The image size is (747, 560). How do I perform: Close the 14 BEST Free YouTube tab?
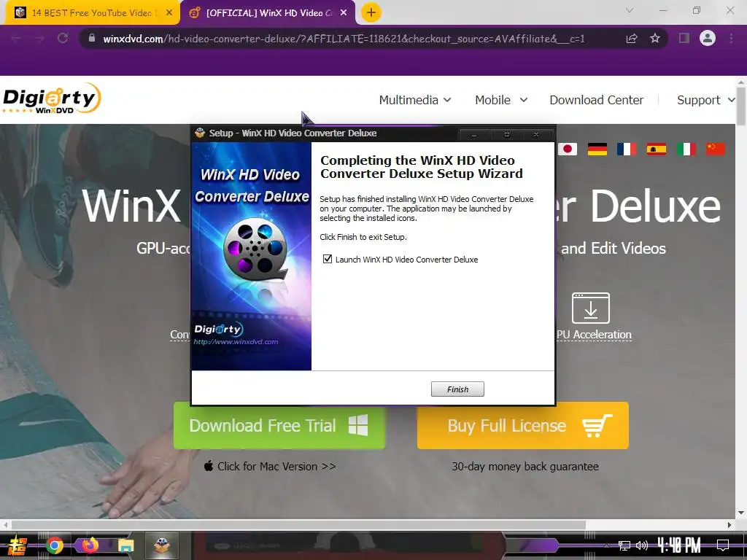pyautogui.click(x=169, y=13)
